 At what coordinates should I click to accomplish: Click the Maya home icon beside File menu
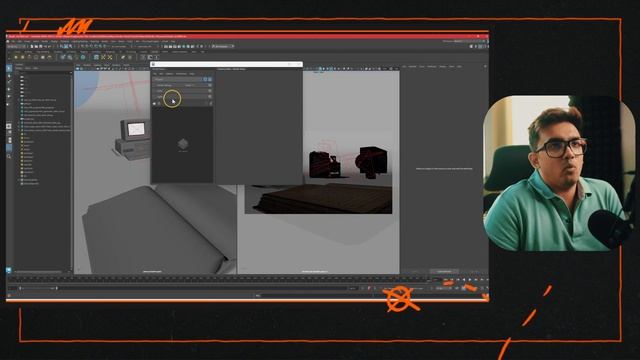pyautogui.click(x=8, y=41)
